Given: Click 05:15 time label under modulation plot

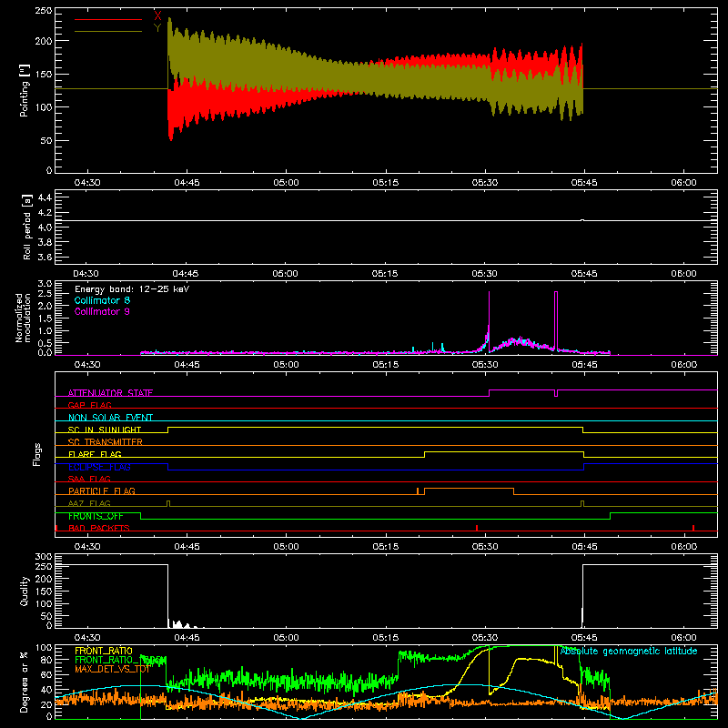Looking at the screenshot, I should tap(385, 365).
